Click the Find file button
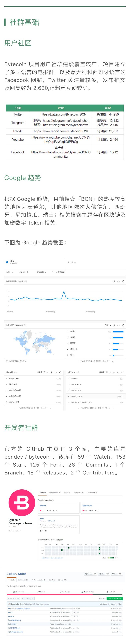The image size is (130, 644). coord(102,599)
